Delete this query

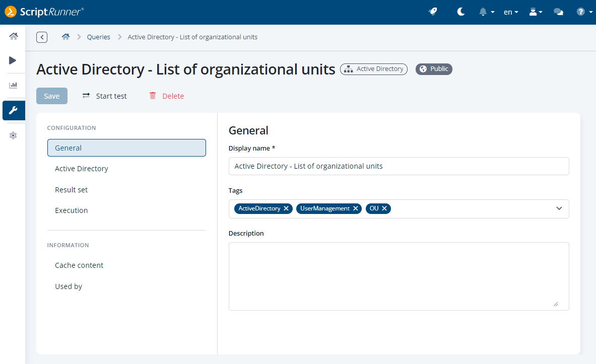pos(166,96)
